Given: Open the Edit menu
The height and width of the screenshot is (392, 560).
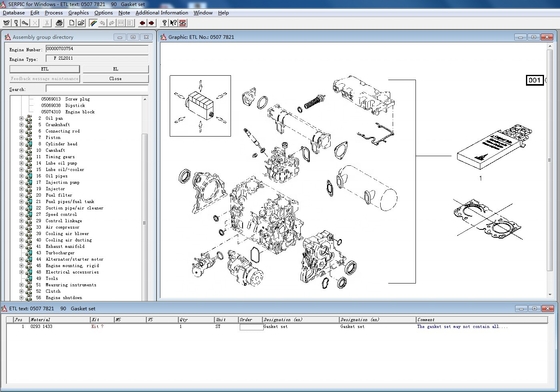Looking at the screenshot, I should (x=35, y=13).
